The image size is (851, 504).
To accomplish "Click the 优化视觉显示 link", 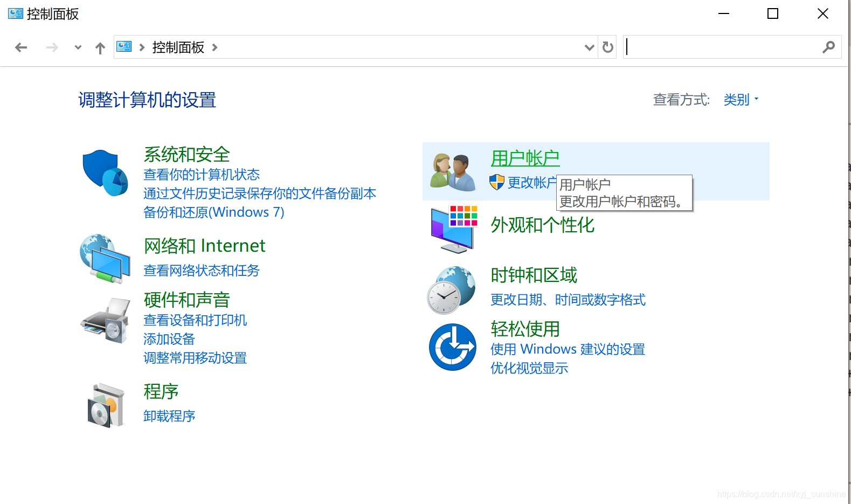I will [x=529, y=368].
